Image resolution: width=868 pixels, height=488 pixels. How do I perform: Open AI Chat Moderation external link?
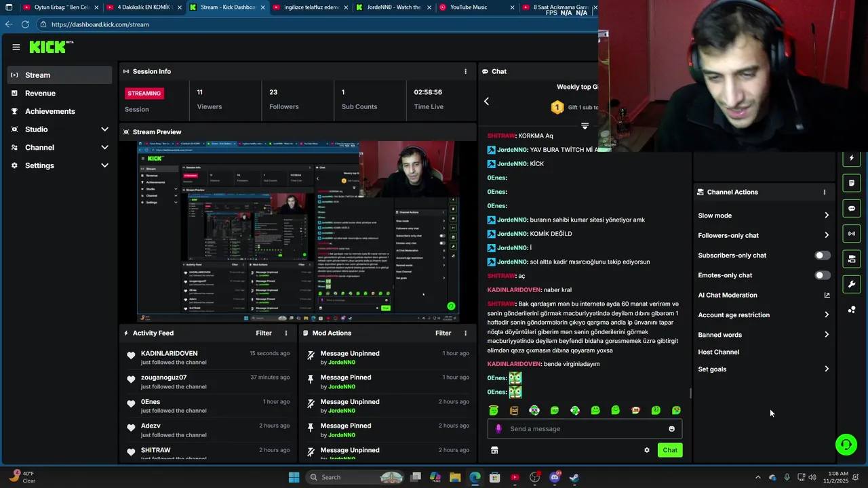827,295
